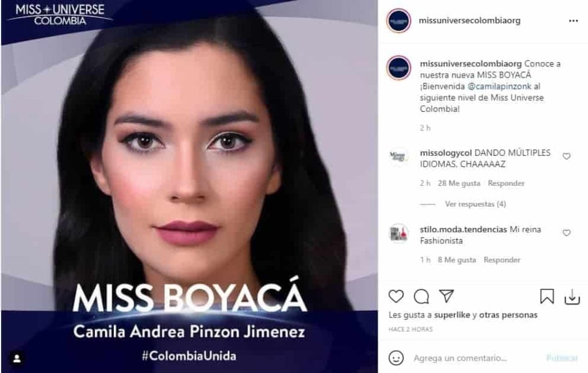This screenshot has width=588, height=373.
Task: Like the post with heart icon
Action: click(x=396, y=297)
